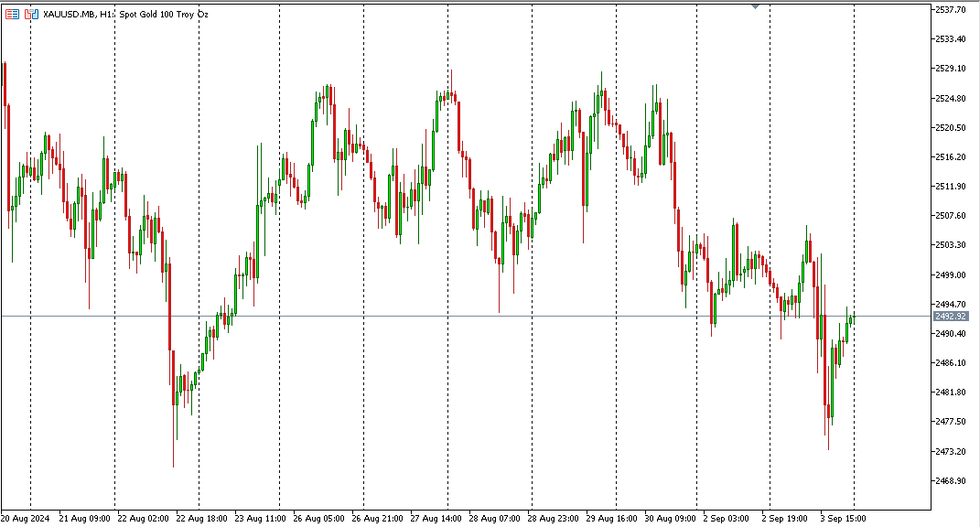Image resolution: width=980 pixels, height=527 pixels.
Task: Click the 2529.10 price scale label
Action: point(950,68)
